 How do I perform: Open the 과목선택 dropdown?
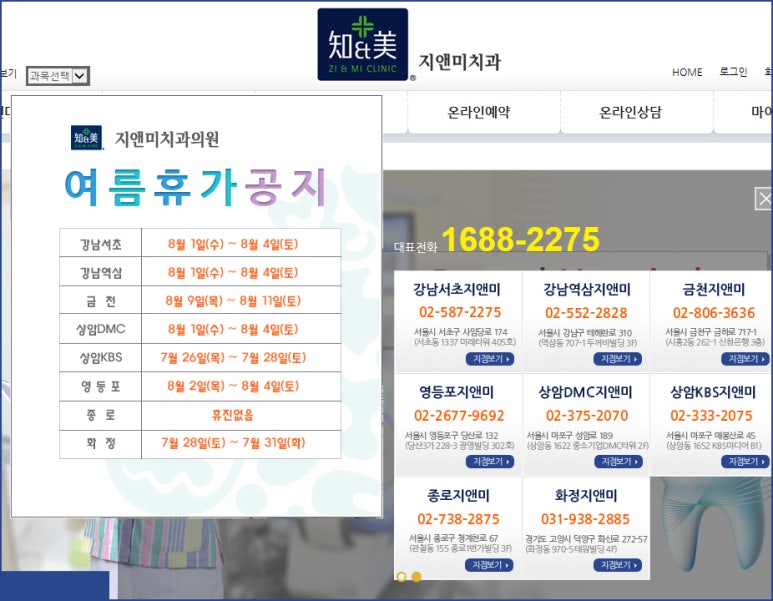point(58,76)
